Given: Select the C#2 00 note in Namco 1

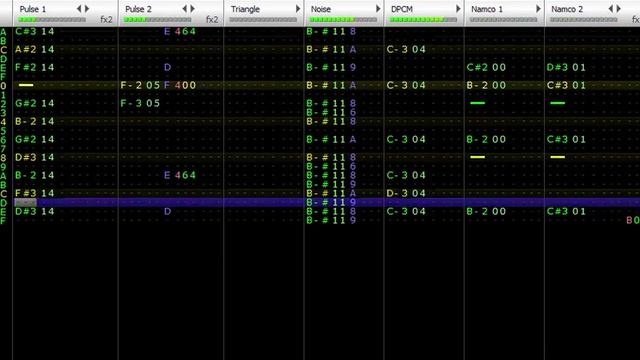Looking at the screenshot, I should tap(486, 67).
